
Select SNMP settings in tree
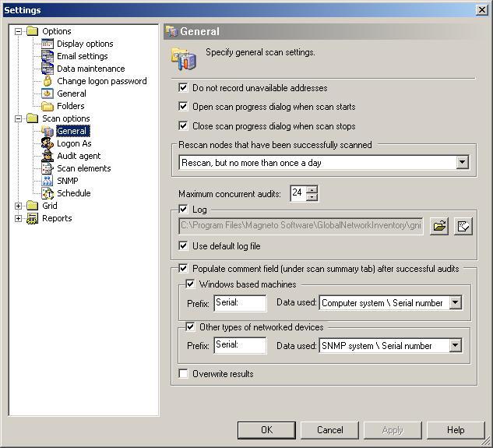(x=68, y=181)
